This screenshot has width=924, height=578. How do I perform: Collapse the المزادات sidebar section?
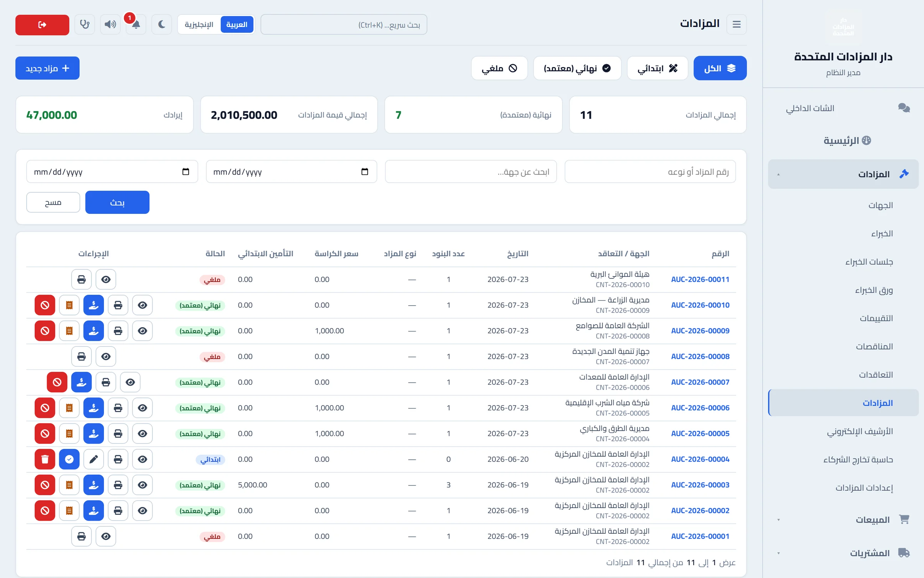[843, 174]
